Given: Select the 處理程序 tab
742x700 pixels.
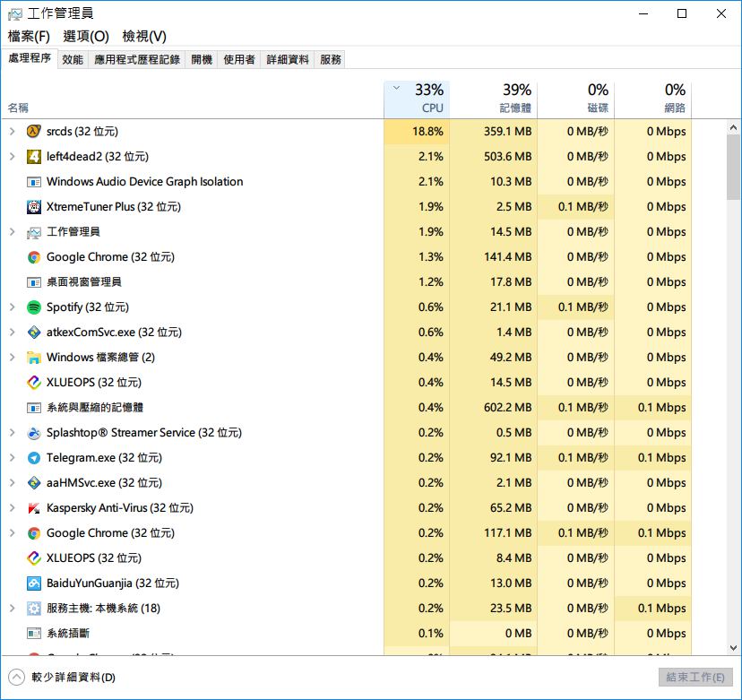Looking at the screenshot, I should pos(30,58).
